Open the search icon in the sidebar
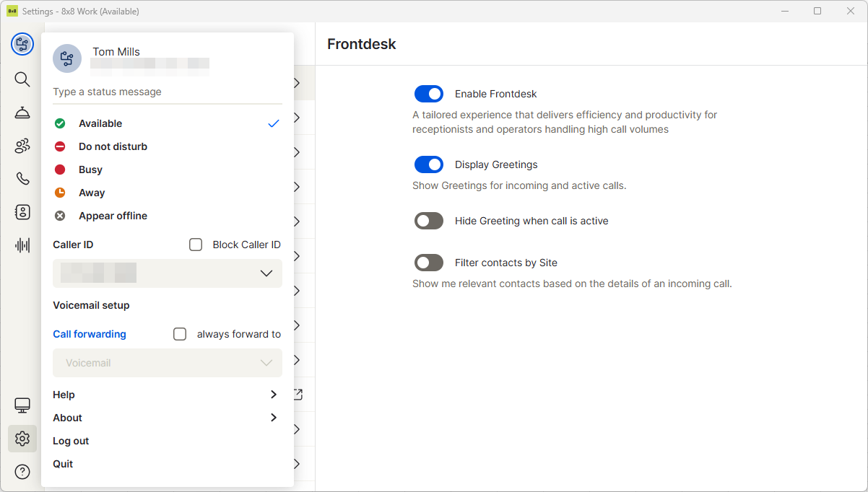868x492 pixels. 22,79
